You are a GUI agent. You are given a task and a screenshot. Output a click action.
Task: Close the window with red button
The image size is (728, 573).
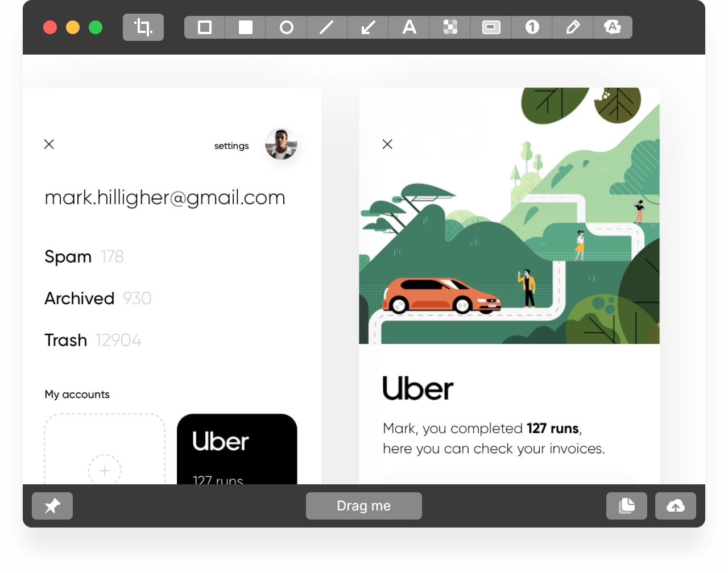pyautogui.click(x=50, y=27)
